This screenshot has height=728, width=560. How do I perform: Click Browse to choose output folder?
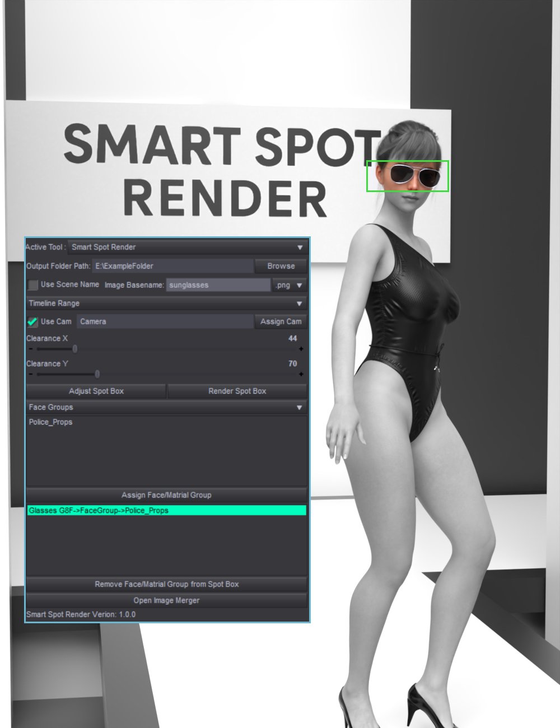coord(280,266)
